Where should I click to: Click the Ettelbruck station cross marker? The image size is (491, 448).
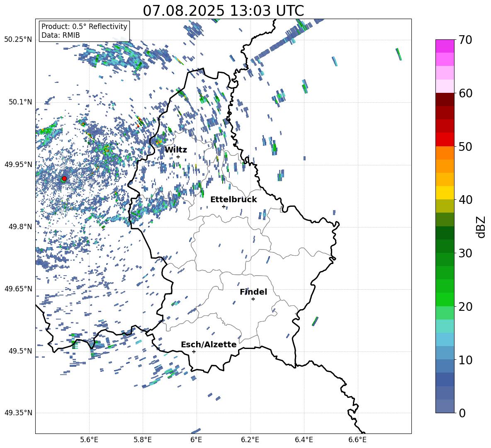224,206
